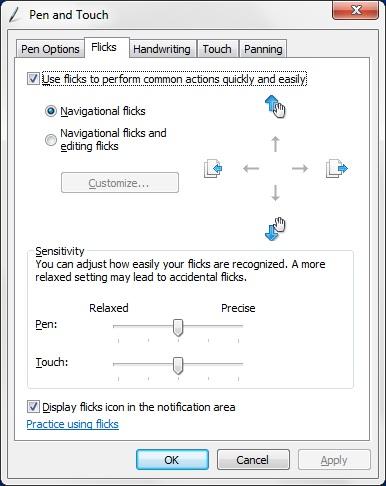386x486 pixels.
Task: Select Navigational flicks radio button
Action: 51,111
